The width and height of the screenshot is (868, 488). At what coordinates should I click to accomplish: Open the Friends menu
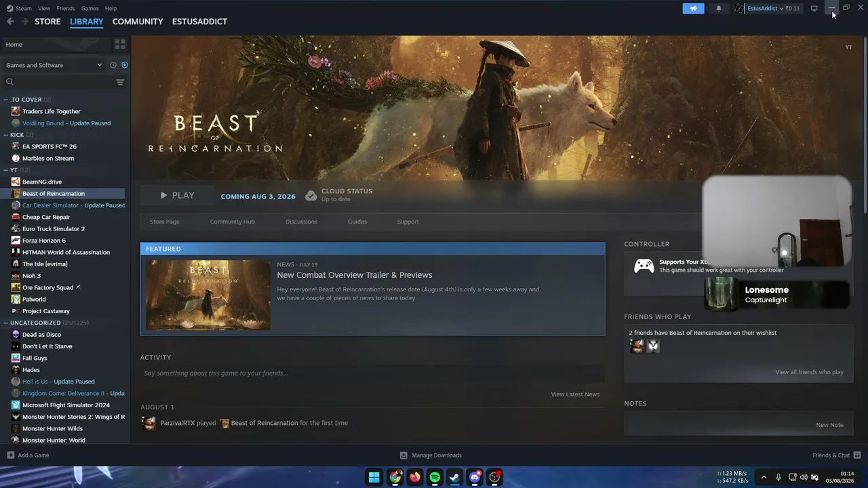[x=66, y=8]
